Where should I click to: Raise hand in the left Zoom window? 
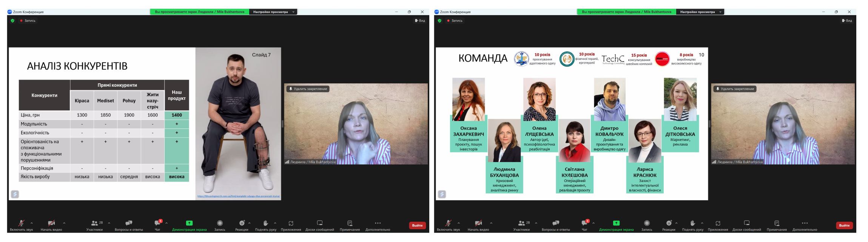(x=265, y=225)
